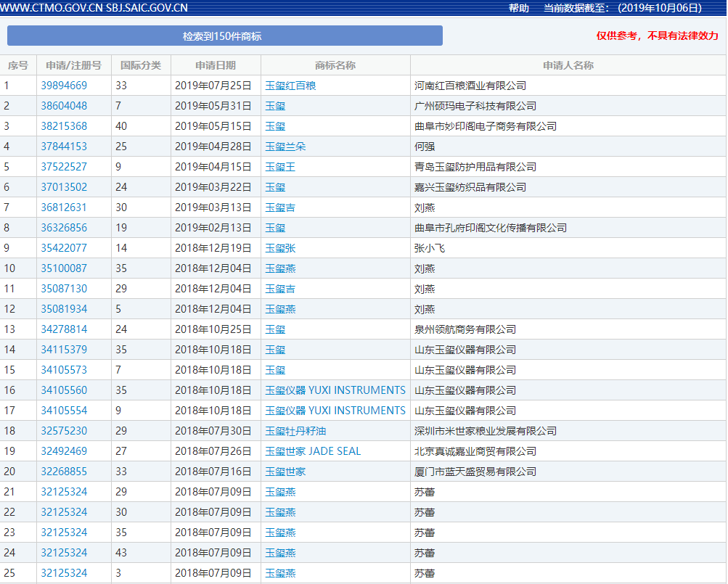The height and width of the screenshot is (584, 728).
Task: Open trademark 玉玺吉 in row 11
Action: coord(280,289)
